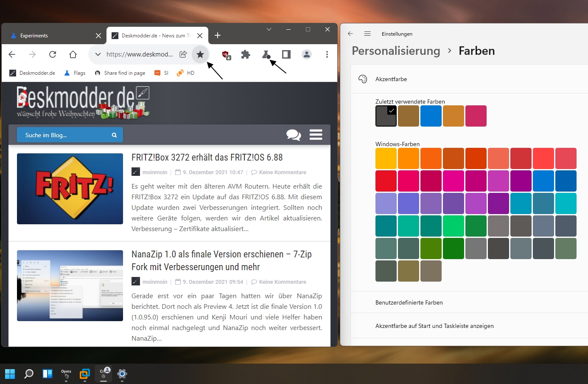Open the HD bookmark
The height and width of the screenshot is (384, 588).
click(x=186, y=73)
